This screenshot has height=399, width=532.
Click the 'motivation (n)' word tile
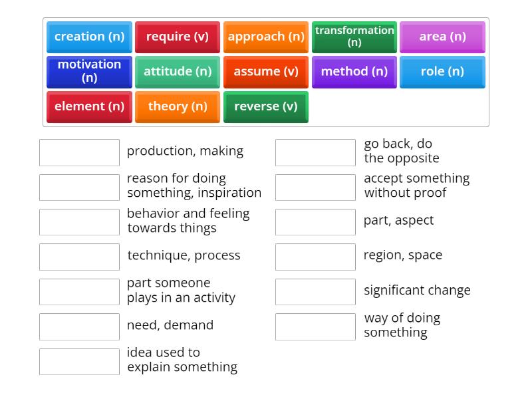[89, 71]
